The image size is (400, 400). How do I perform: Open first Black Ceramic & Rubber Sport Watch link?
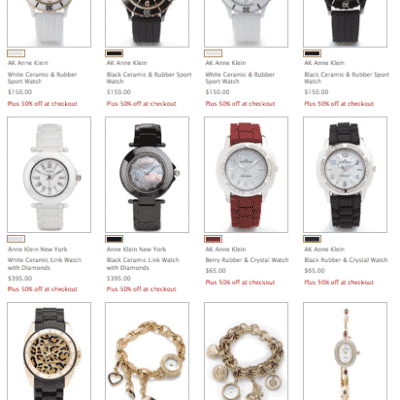pyautogui.click(x=149, y=78)
